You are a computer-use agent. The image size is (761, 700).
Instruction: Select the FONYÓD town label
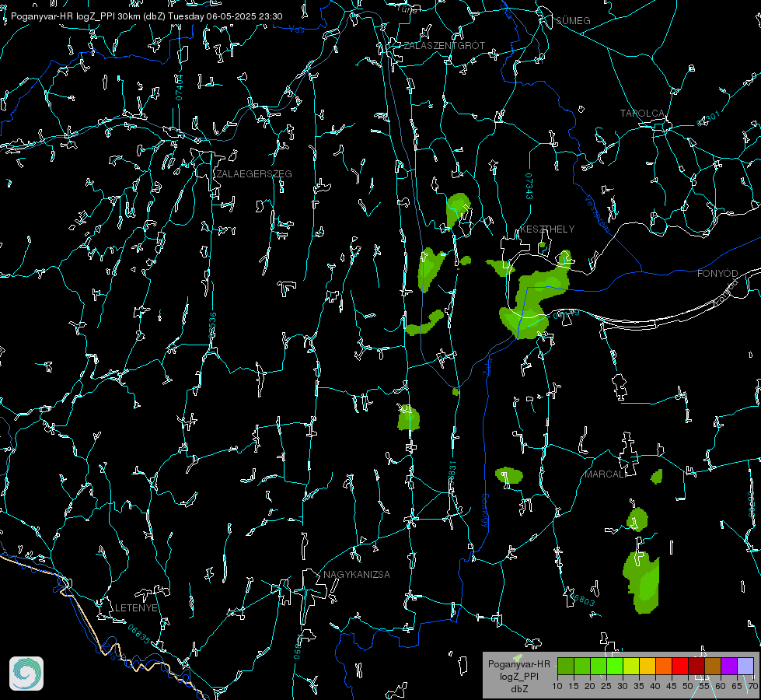click(x=717, y=274)
